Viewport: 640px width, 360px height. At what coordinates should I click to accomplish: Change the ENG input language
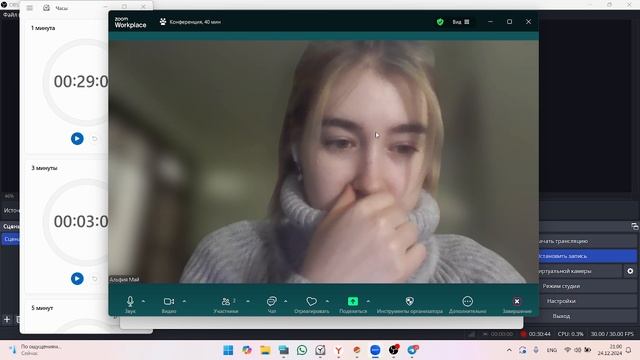[551, 350]
